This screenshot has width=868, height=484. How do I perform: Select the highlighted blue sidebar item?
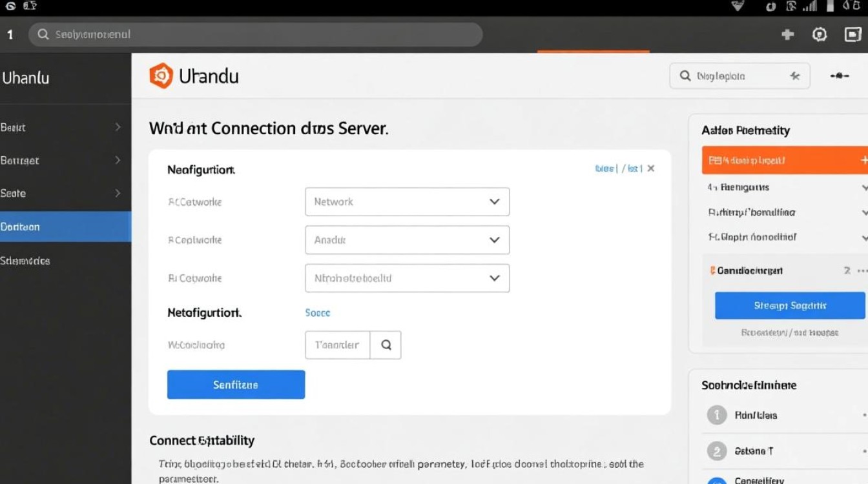point(65,227)
